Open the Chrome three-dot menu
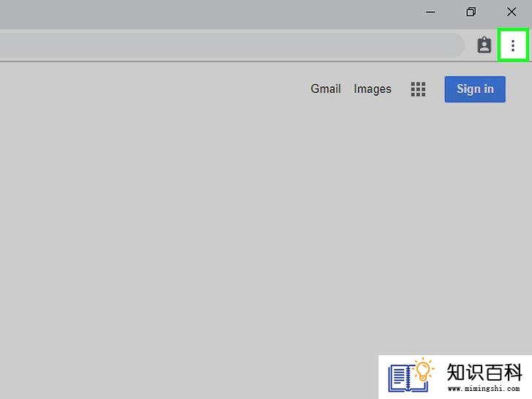 pyautogui.click(x=513, y=45)
